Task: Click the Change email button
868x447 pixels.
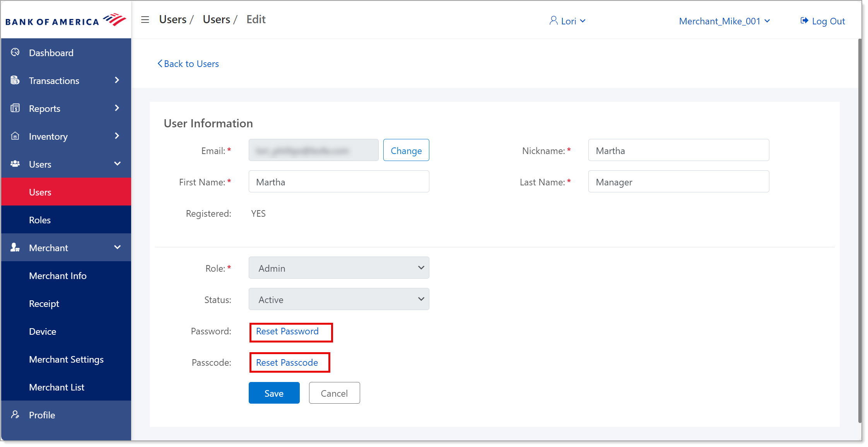Action: (x=406, y=150)
